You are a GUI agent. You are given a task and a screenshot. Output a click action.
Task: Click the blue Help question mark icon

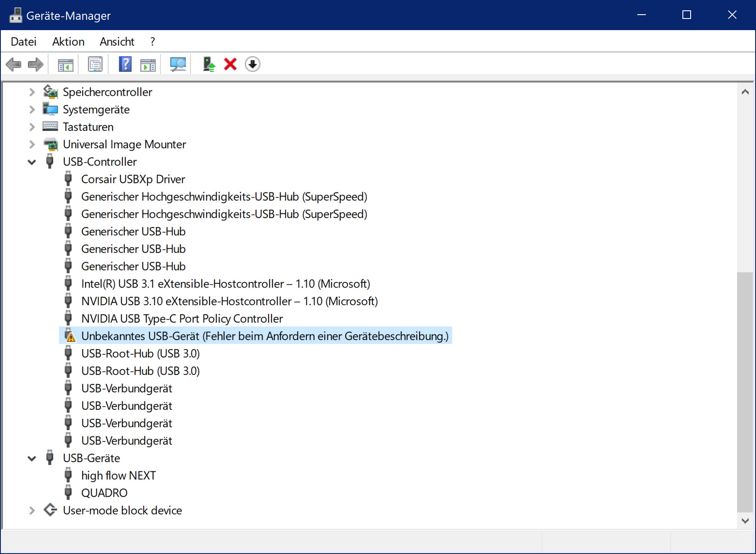(x=125, y=65)
